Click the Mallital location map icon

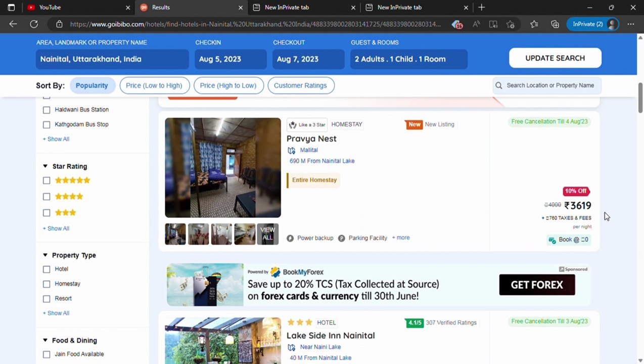[x=291, y=150]
